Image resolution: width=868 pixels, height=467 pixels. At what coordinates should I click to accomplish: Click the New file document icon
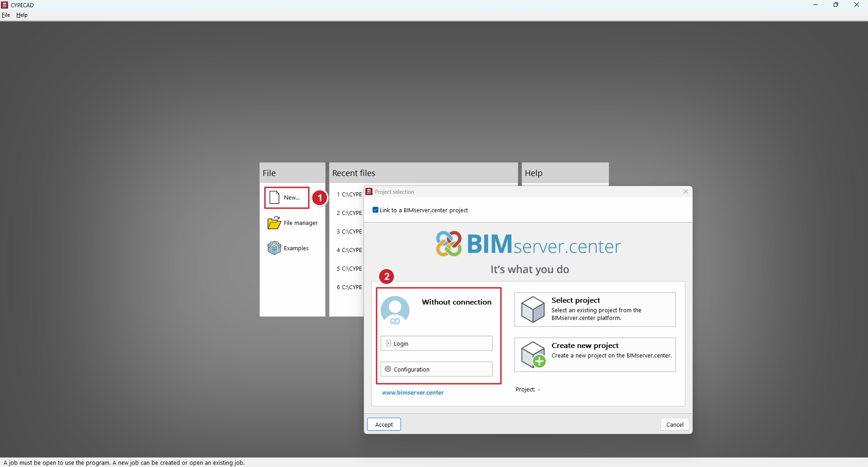274,198
